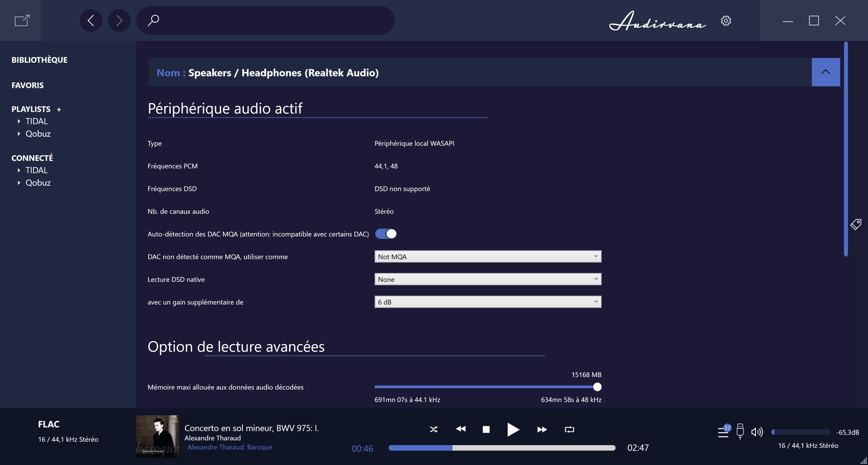
Task: Open the Lecture DSD native dropdown
Action: point(487,279)
